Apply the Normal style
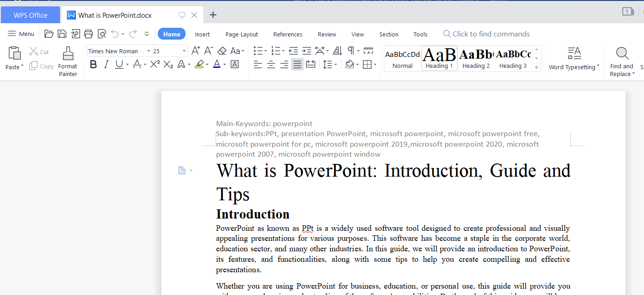 point(402,58)
